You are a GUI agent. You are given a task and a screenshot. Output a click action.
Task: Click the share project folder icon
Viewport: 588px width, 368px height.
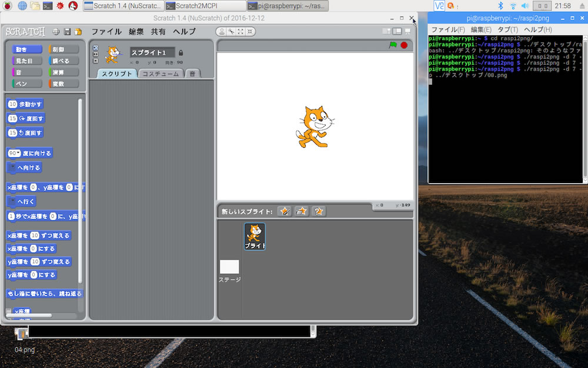point(78,32)
